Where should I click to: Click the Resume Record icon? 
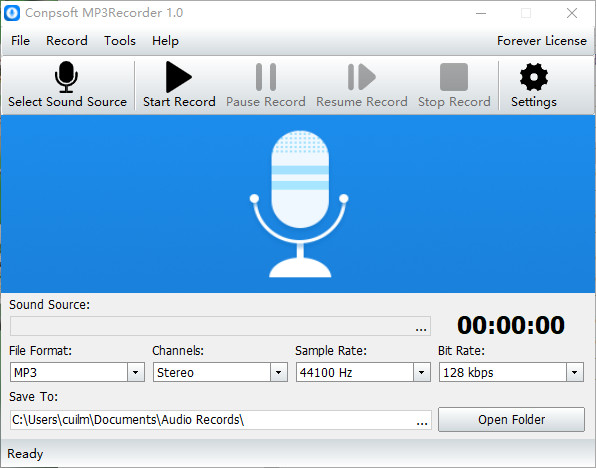point(361,77)
